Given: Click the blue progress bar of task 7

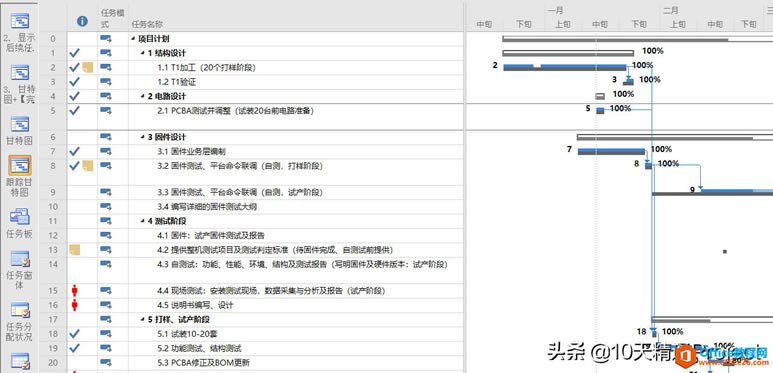Looking at the screenshot, I should [611, 149].
